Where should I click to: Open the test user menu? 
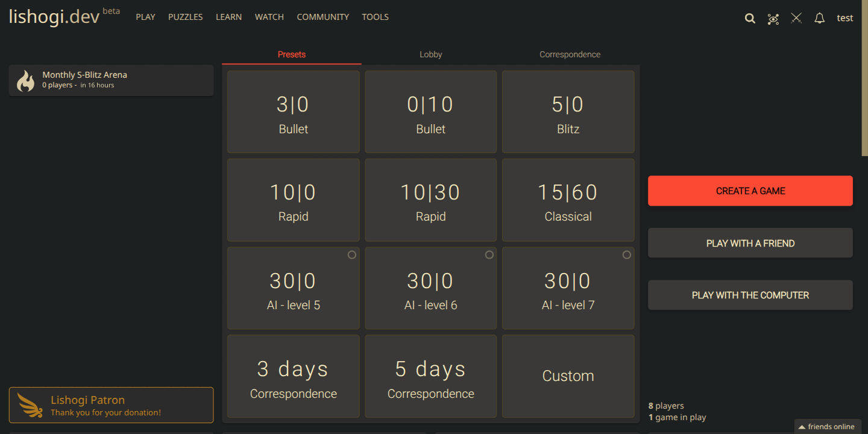coord(844,18)
